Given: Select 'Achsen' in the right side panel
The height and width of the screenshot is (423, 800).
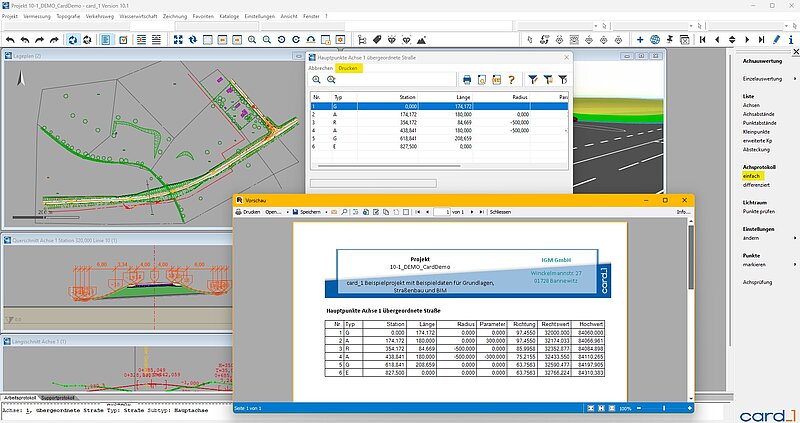Looking at the screenshot, I should (751, 105).
